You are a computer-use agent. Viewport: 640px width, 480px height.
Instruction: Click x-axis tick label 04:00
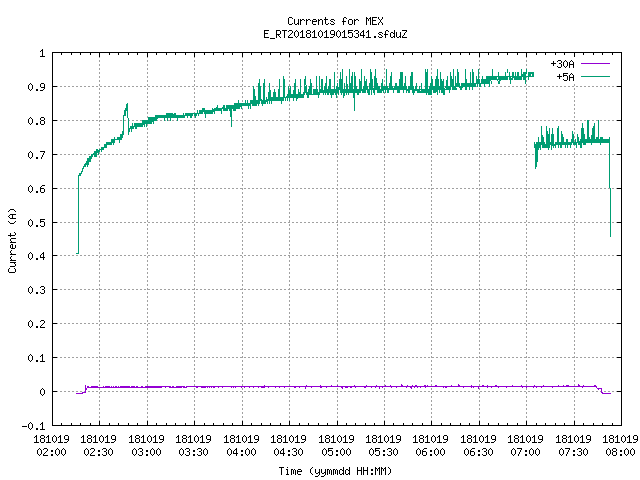(241, 452)
